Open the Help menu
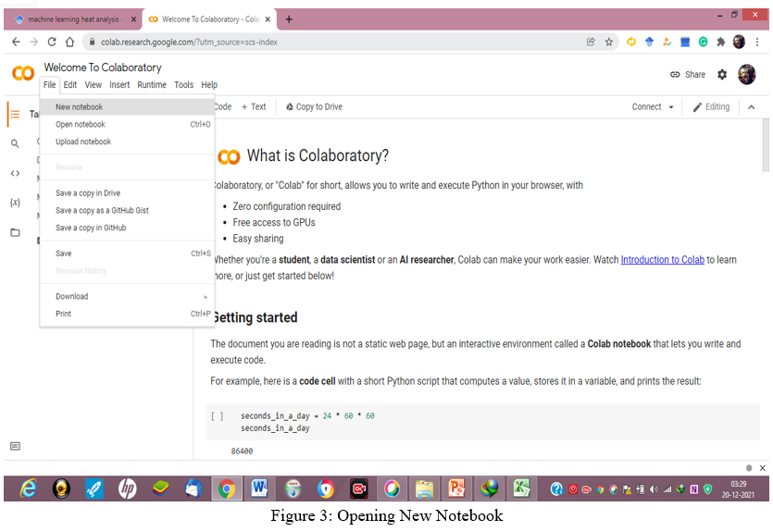 [209, 85]
